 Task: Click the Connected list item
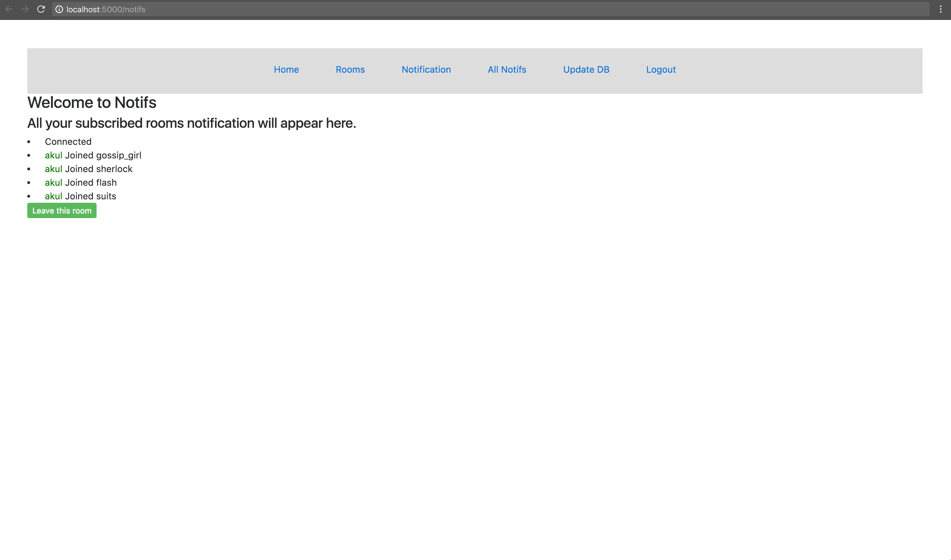click(x=68, y=142)
